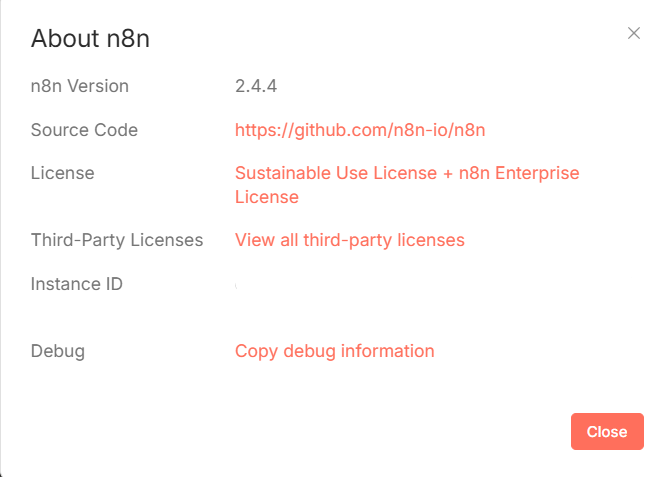Image resolution: width=657 pixels, height=477 pixels.
Task: Click the 'Instance ID' label
Action: click(x=77, y=284)
